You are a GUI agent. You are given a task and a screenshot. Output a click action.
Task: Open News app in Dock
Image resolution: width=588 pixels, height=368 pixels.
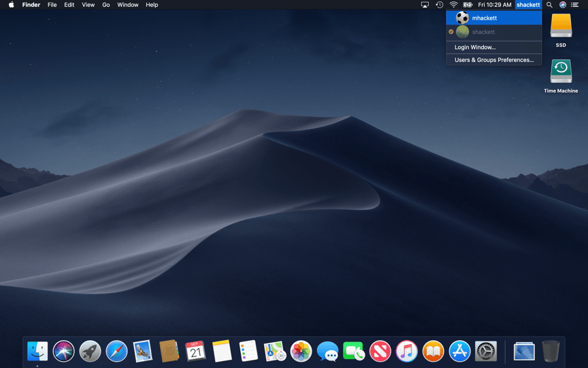[x=380, y=352]
